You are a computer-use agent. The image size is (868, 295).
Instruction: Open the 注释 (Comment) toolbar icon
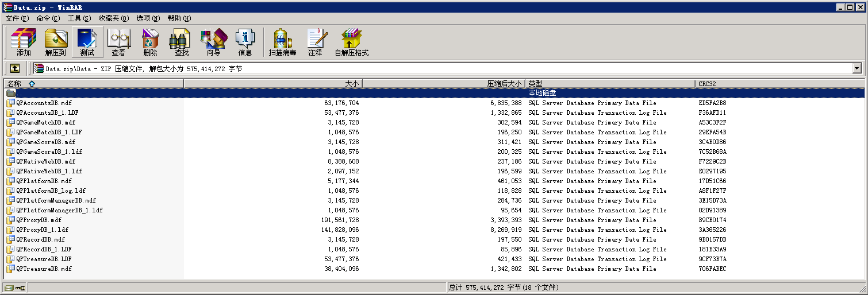pos(315,42)
